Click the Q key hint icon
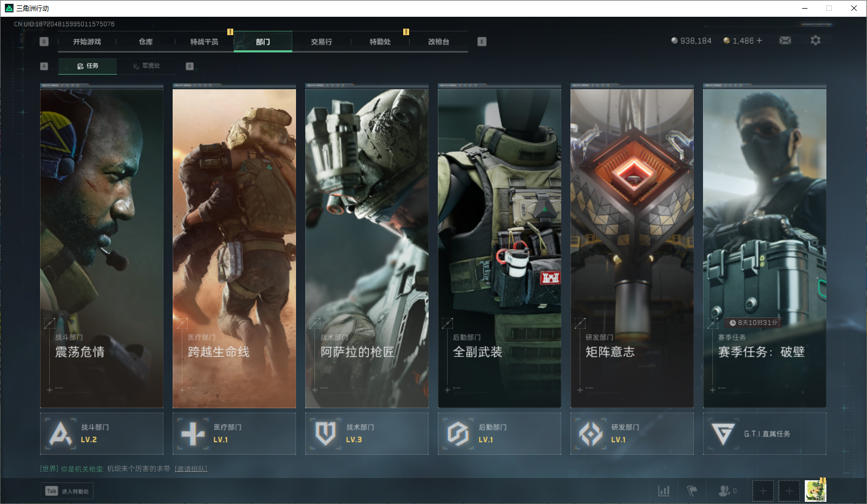Viewport: 867px width, 504px height. (x=44, y=42)
